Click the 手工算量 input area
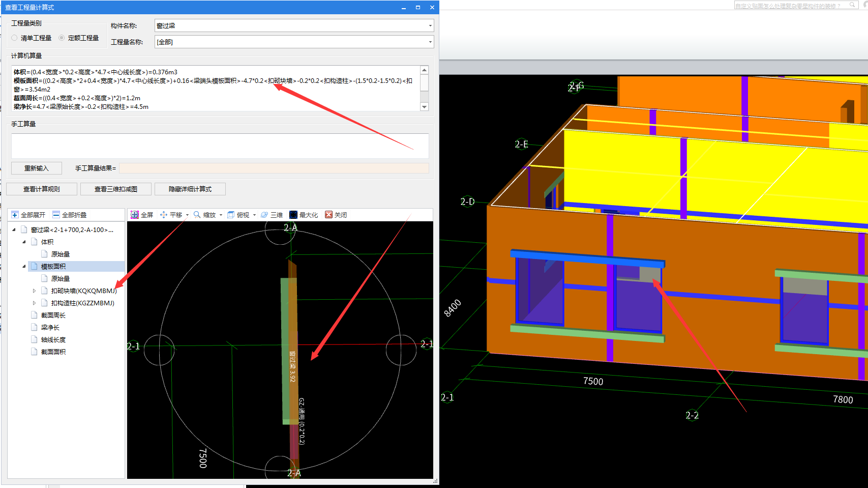The height and width of the screenshot is (488, 868). [x=220, y=146]
